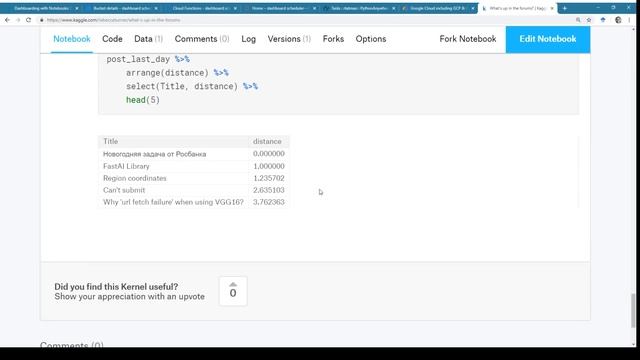Bookmark this page with star icon
Screen dimensions: 640x360
(589, 20)
